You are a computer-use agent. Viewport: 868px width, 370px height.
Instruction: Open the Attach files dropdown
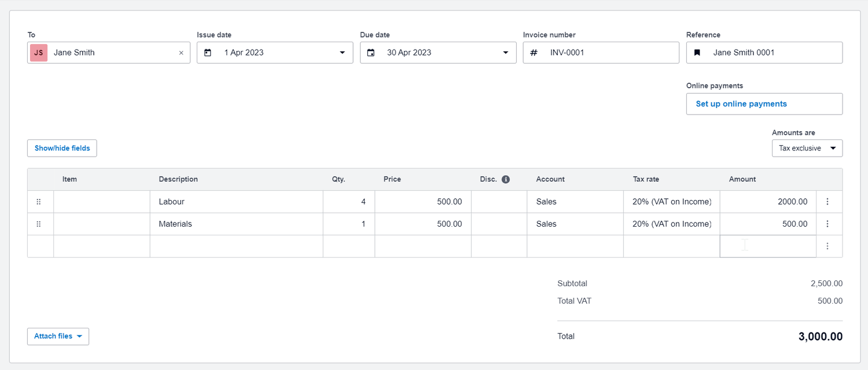pyautogui.click(x=58, y=336)
